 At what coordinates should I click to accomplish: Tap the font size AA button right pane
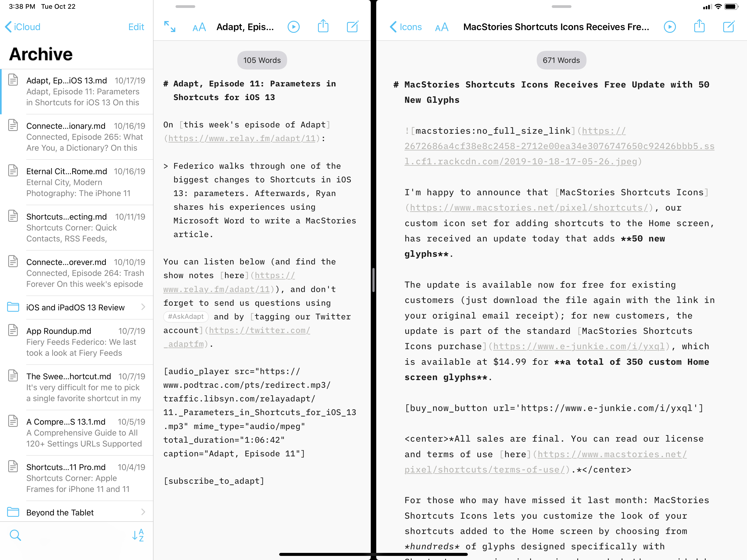tap(442, 27)
